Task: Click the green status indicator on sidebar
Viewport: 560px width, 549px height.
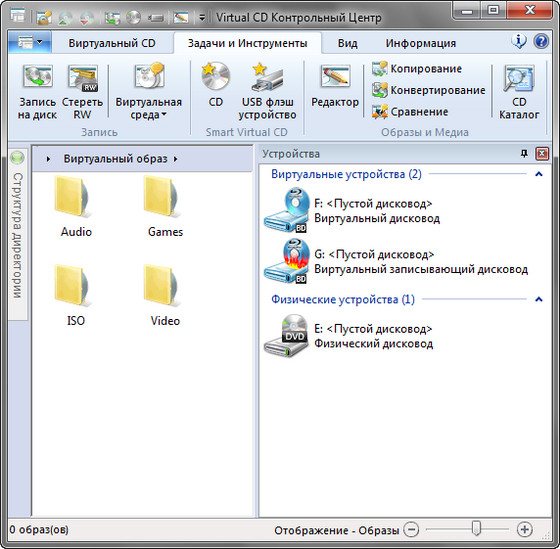Action: tap(17, 158)
